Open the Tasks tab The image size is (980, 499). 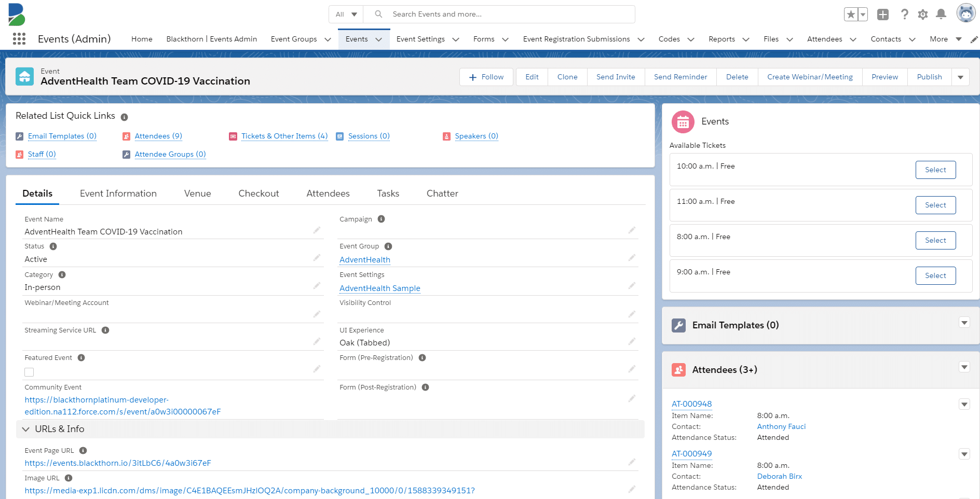coord(388,193)
